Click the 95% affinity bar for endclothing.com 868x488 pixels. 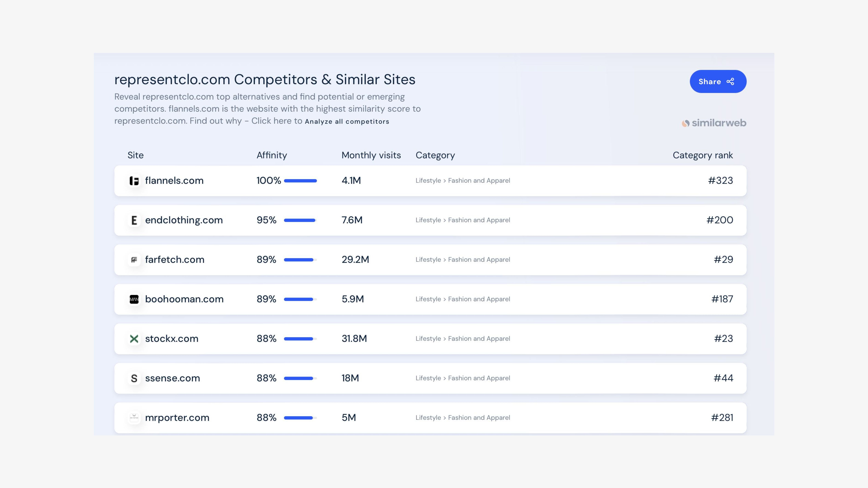[300, 220]
